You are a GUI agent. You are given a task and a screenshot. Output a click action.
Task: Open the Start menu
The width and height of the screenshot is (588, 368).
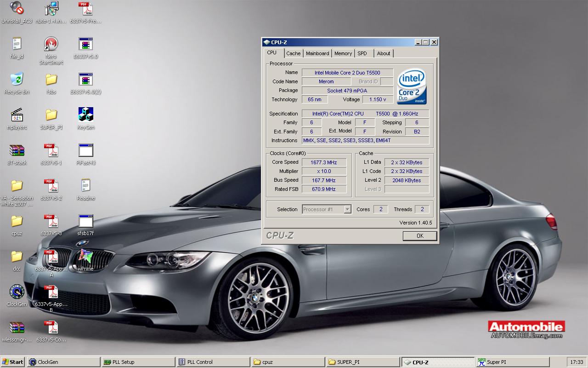[13, 362]
